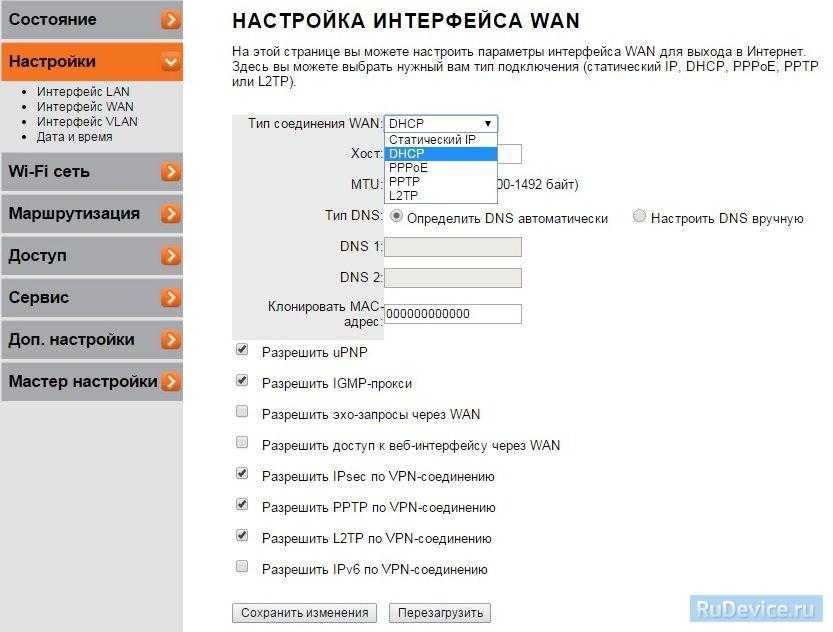The image size is (833, 632).
Task: Click the orange arrow icon next to Мастер настройки
Action: 171,382
